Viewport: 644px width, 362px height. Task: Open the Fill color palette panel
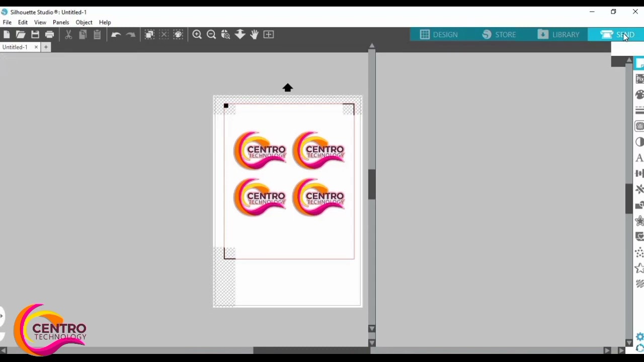click(x=639, y=95)
